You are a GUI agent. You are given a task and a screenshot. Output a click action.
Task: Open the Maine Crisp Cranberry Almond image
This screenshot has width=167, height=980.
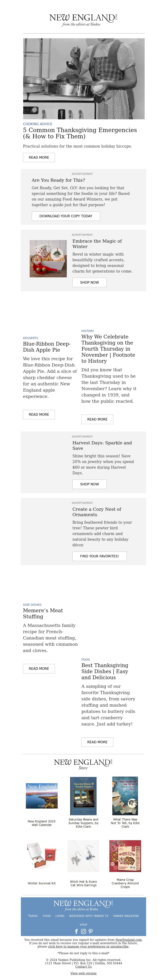coord(125,856)
